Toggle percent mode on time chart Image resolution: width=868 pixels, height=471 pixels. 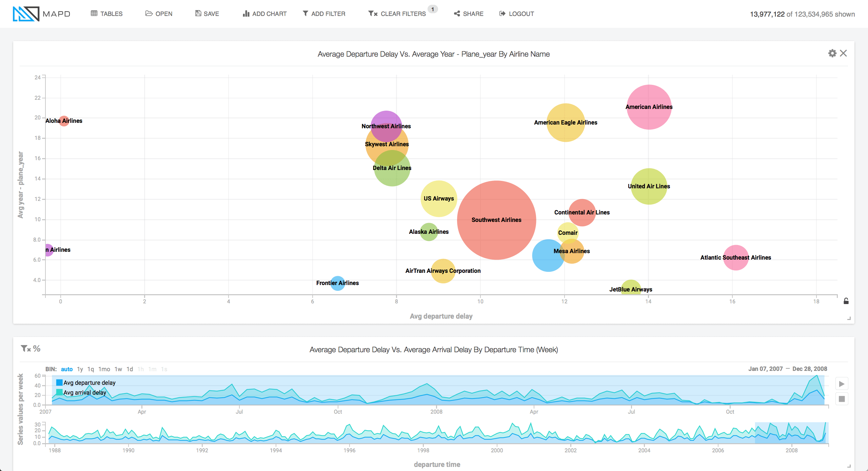pos(37,348)
